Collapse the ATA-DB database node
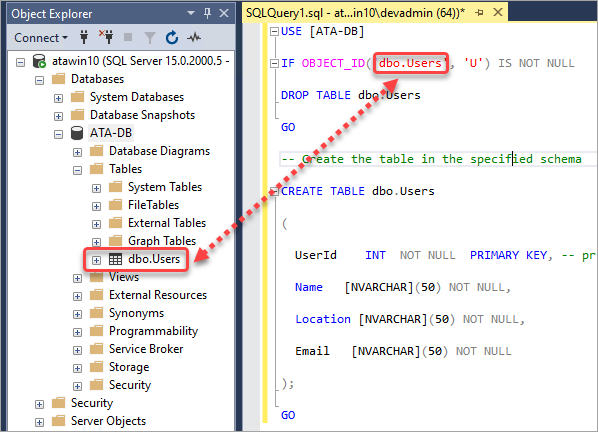 [58, 134]
